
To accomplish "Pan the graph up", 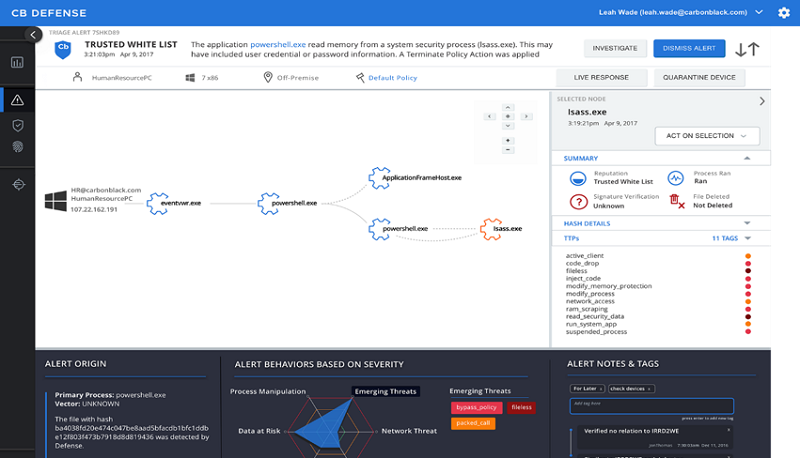I will coord(508,108).
